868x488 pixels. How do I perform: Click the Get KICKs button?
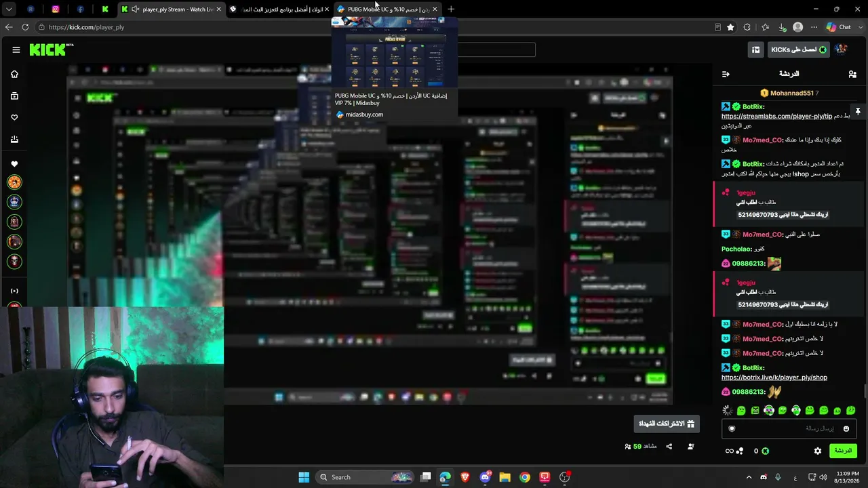tap(798, 49)
